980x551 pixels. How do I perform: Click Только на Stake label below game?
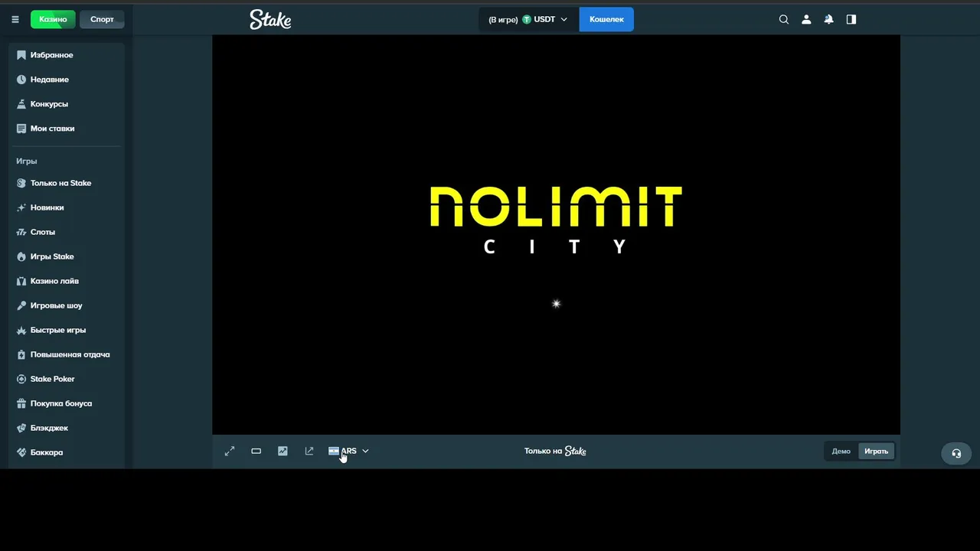click(x=555, y=452)
